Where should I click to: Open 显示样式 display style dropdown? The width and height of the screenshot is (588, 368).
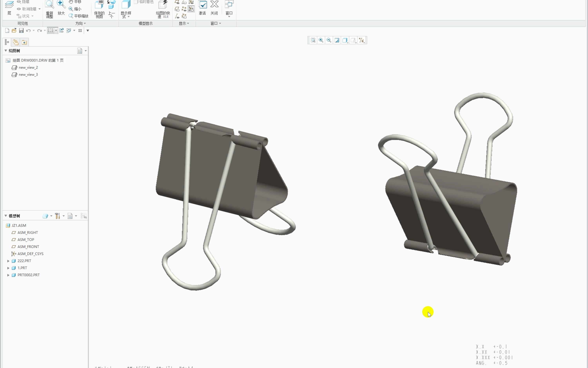click(x=126, y=9)
